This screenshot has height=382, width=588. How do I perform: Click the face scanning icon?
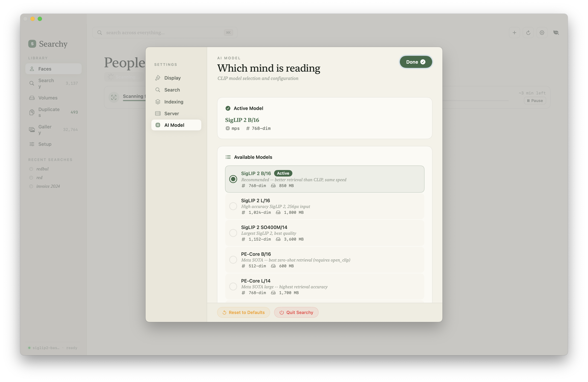click(114, 97)
